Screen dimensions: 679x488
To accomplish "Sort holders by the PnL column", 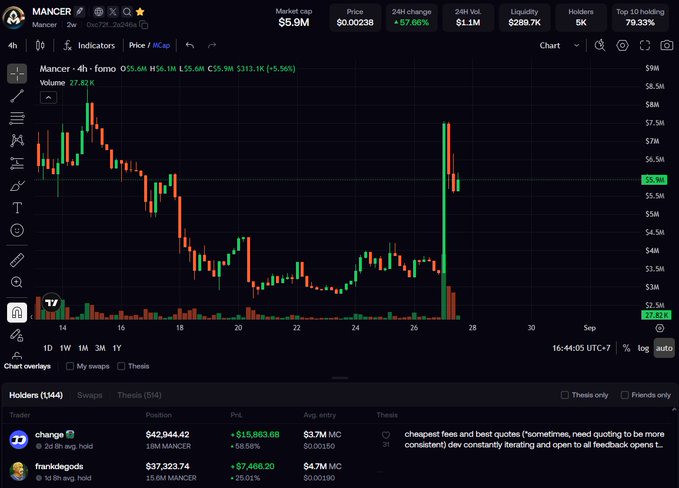I will [236, 415].
